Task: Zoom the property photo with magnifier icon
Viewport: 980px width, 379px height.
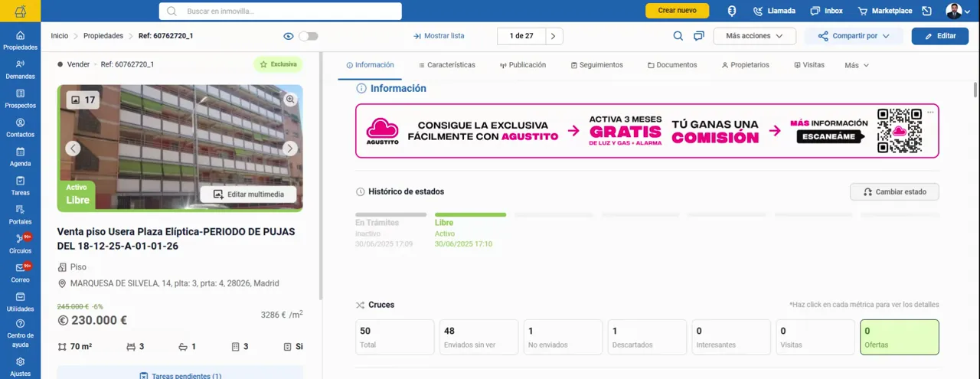Action: [290, 99]
